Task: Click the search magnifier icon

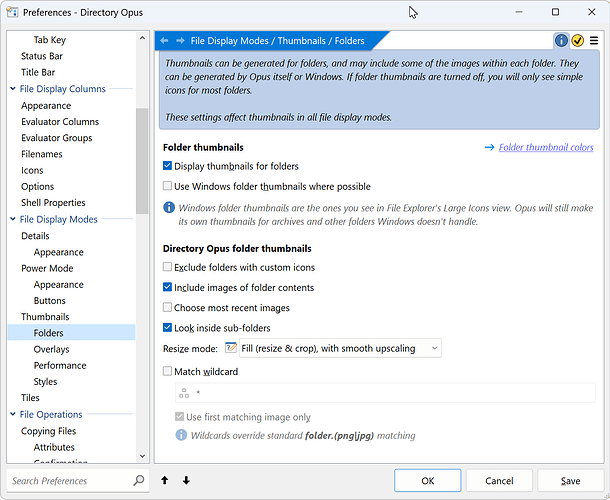Action: (138, 481)
